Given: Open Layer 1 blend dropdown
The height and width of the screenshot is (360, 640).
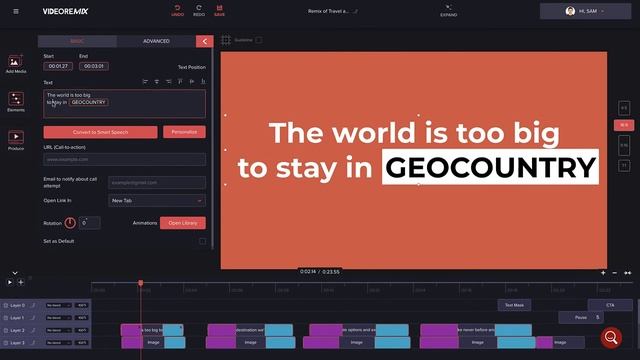Looking at the screenshot, I should [x=59, y=318].
